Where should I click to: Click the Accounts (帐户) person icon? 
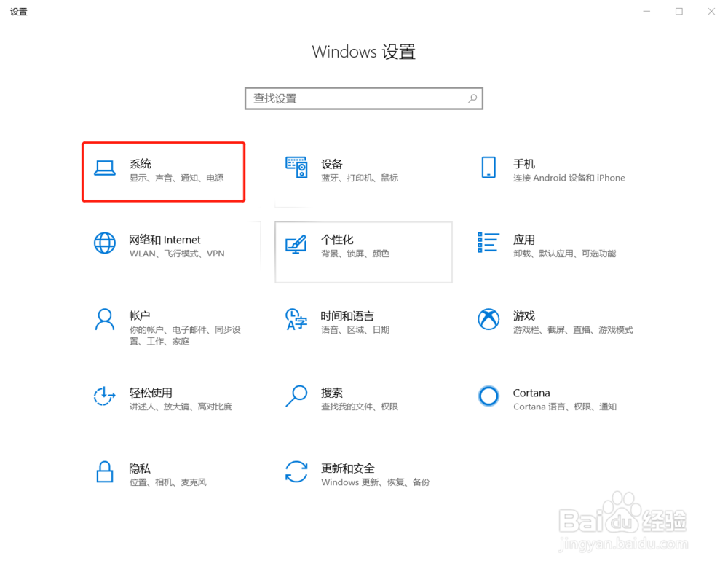pyautogui.click(x=105, y=320)
